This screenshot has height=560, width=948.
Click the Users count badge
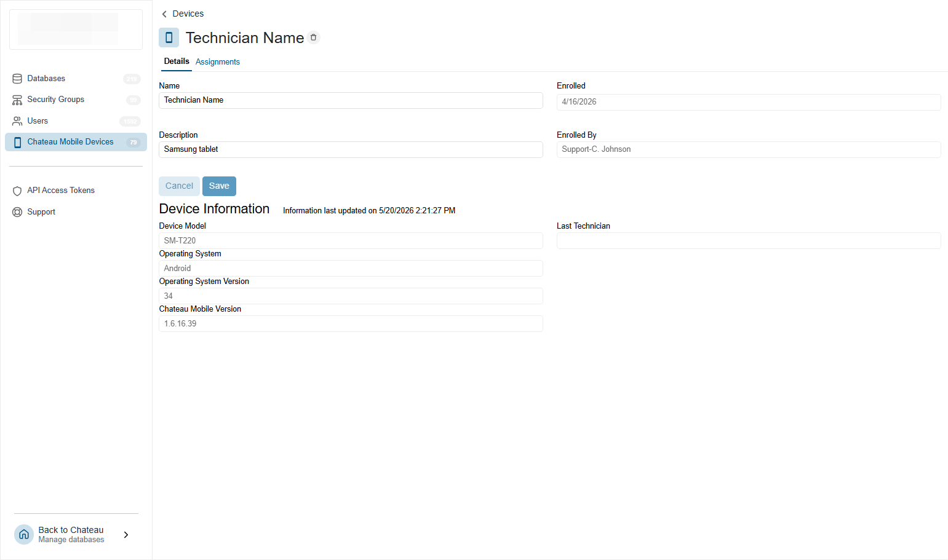(130, 121)
